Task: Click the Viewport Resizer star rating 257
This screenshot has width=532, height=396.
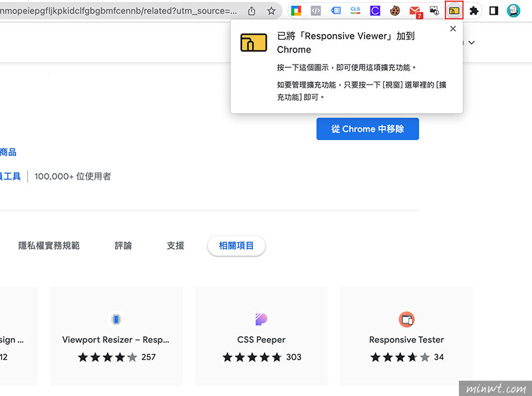Action: click(x=117, y=357)
